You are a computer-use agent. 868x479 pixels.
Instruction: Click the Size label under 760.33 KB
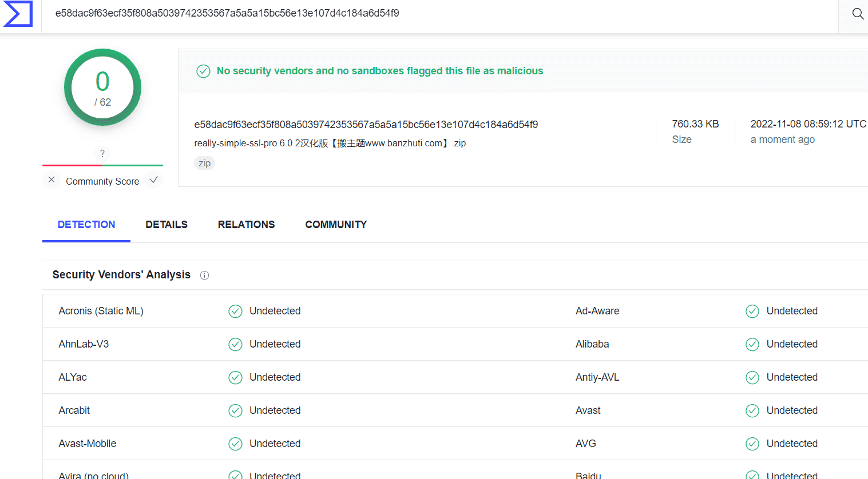coord(681,139)
